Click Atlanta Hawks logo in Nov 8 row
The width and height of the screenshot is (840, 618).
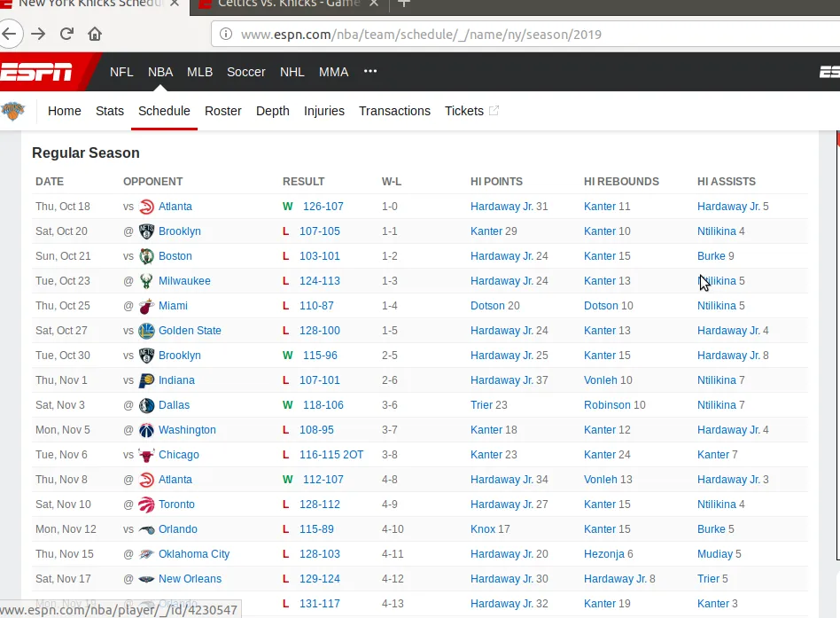coord(146,480)
